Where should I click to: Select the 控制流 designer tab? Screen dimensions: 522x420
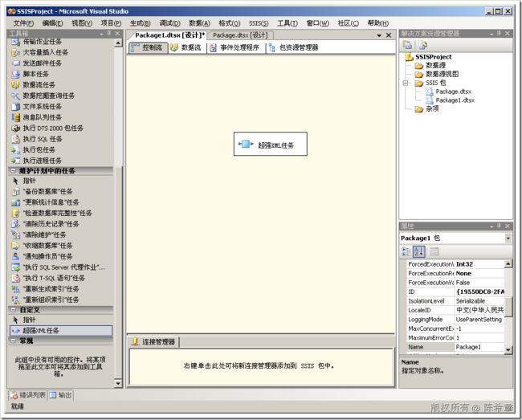click(148, 47)
